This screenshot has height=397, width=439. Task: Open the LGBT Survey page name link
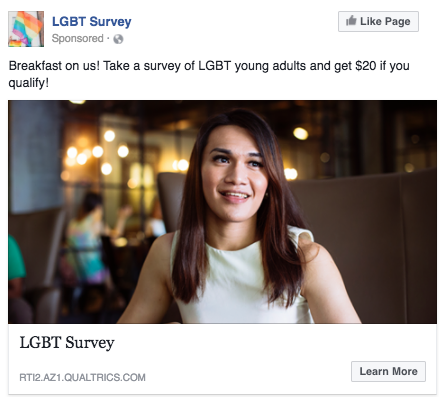click(x=91, y=22)
